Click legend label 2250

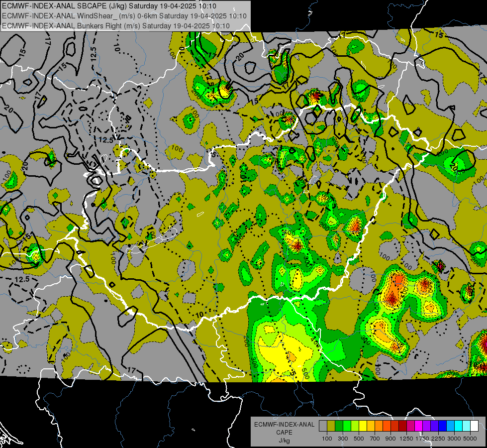(438, 439)
